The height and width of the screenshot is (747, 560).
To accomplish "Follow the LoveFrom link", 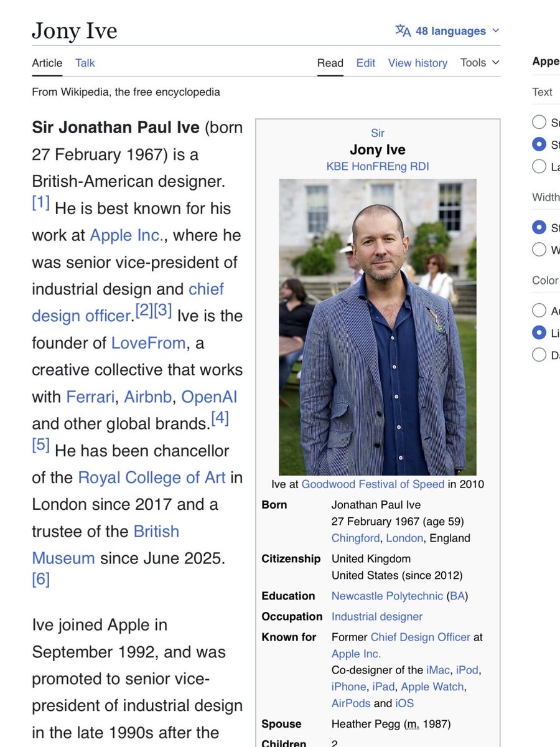I will click(x=148, y=343).
